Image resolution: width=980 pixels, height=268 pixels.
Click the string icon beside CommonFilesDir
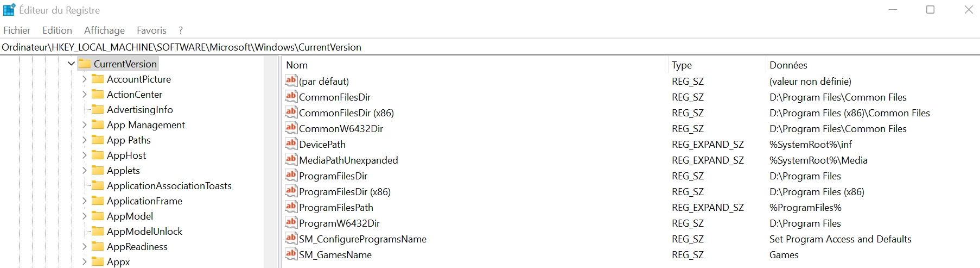coord(291,96)
